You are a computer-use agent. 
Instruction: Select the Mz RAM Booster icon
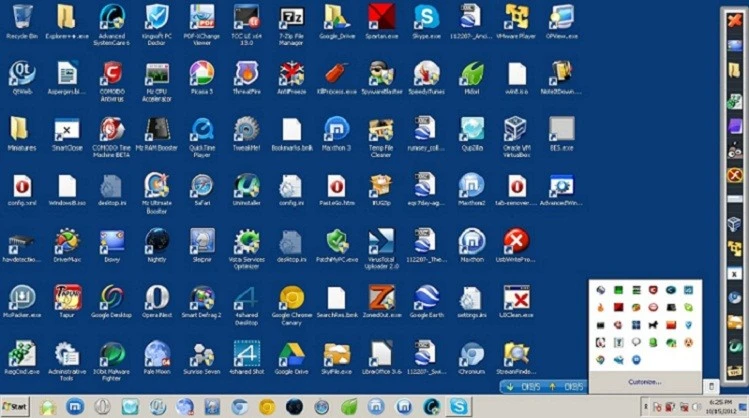157,134
